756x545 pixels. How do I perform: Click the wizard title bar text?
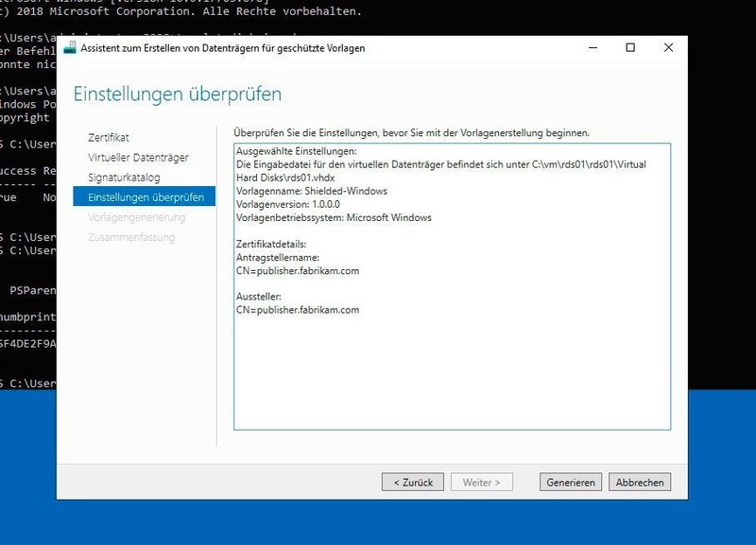tap(223, 48)
